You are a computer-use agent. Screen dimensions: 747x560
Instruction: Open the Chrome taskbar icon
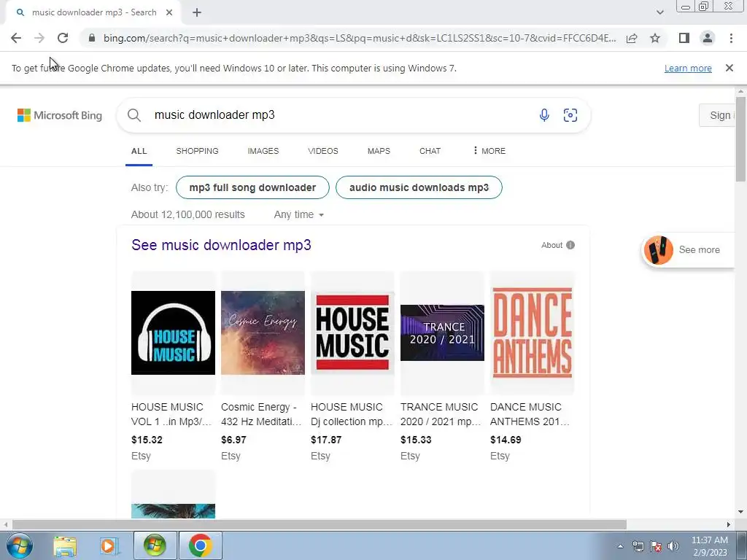pos(200,545)
